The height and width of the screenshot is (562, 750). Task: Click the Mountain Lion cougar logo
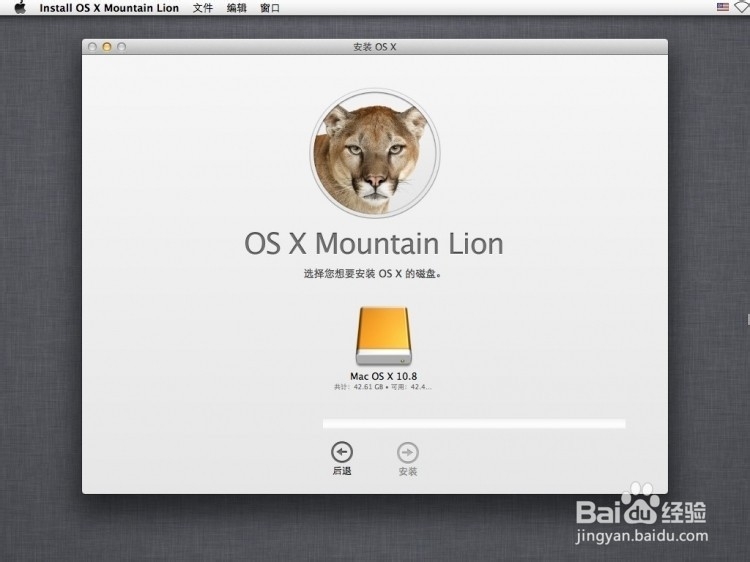click(375, 153)
